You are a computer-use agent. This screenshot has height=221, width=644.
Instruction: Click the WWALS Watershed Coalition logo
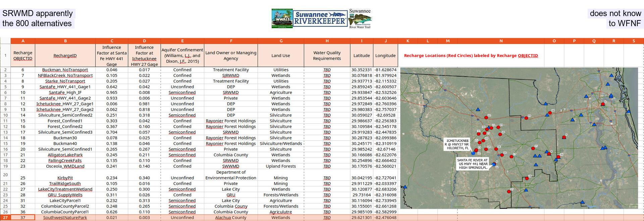pyautogui.click(x=282, y=18)
